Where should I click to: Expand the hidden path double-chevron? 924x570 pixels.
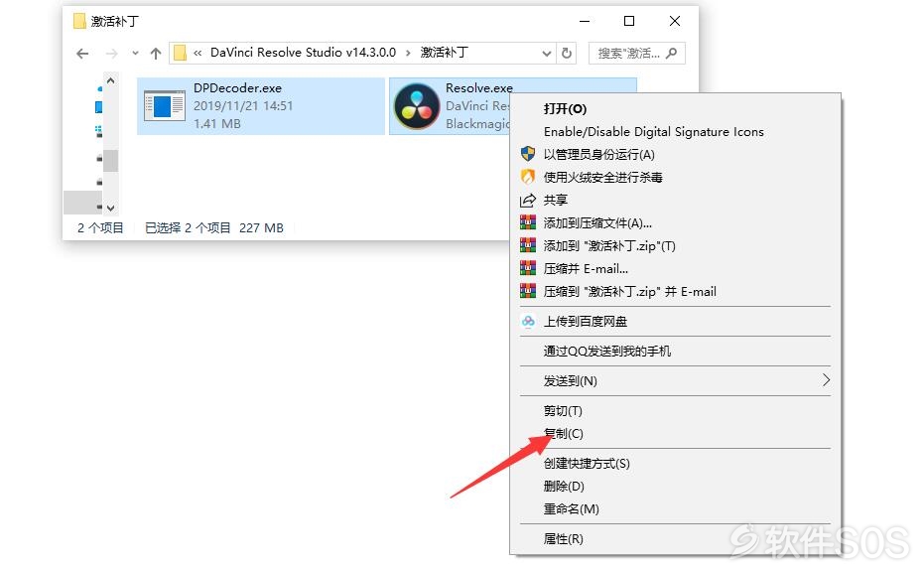click(198, 53)
